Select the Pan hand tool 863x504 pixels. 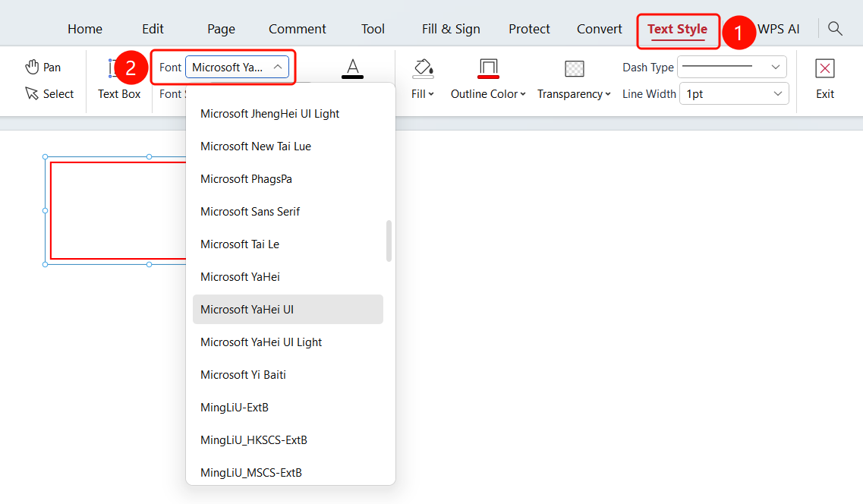43,67
